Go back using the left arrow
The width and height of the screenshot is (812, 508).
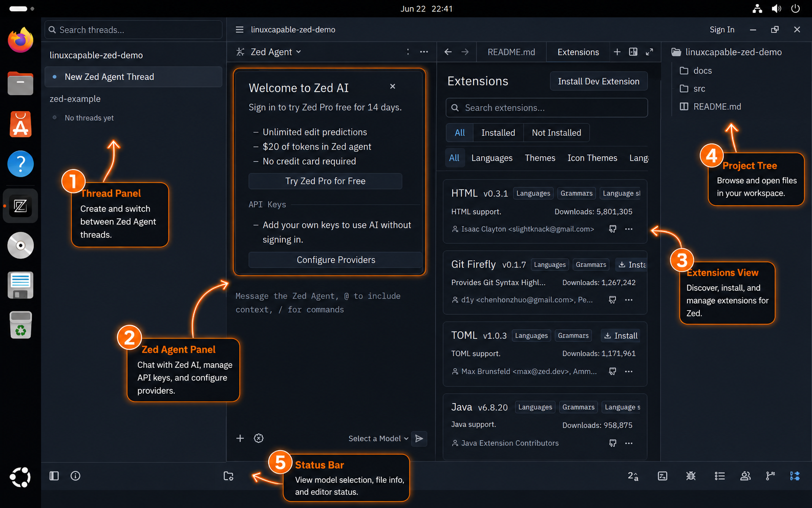point(448,52)
